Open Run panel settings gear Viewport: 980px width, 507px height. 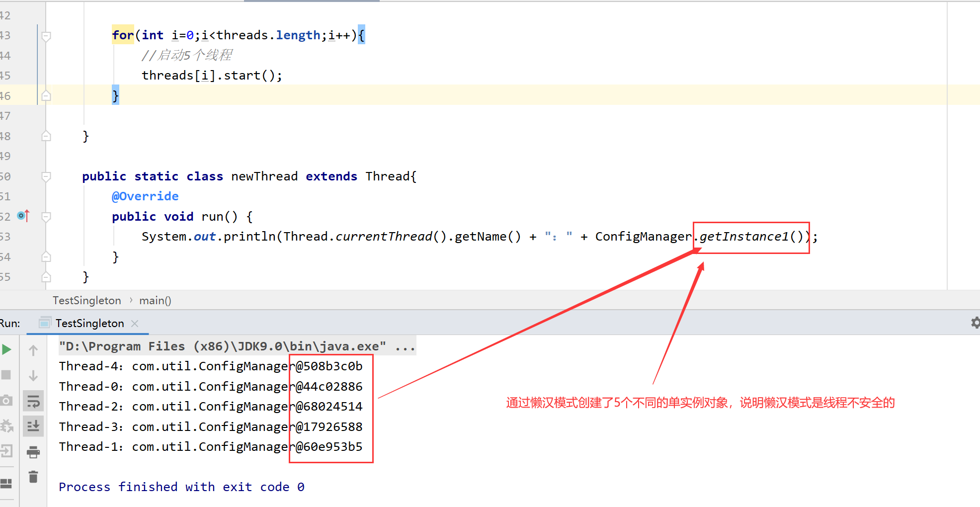(975, 323)
